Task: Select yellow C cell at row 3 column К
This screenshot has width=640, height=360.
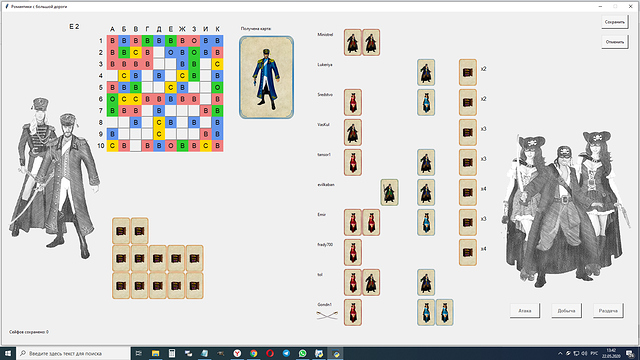Action: 218,64
